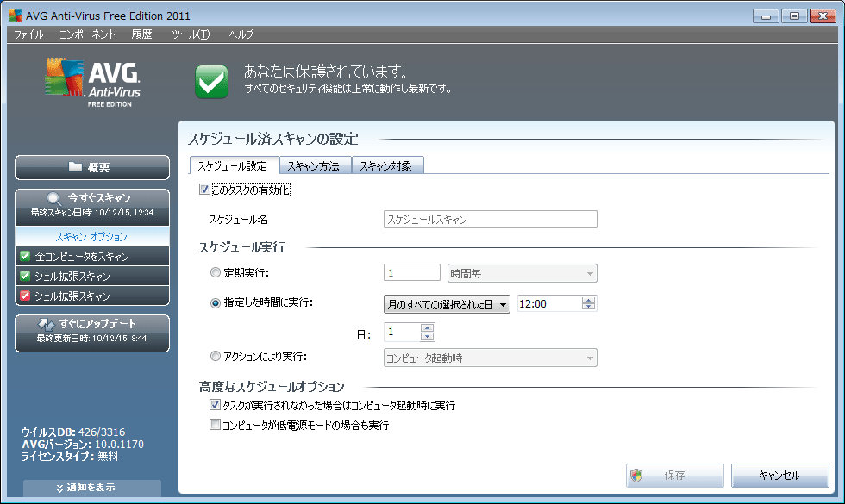Open the コンピュータ起動時 dropdown
The image size is (845, 504).
point(491,358)
